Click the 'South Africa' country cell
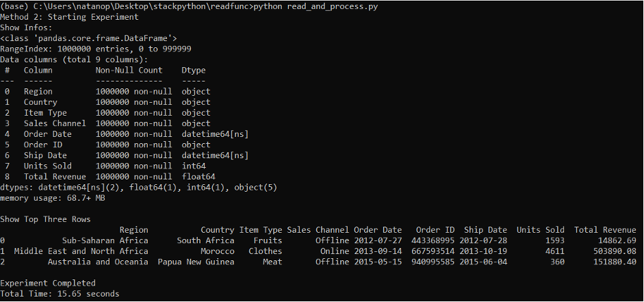The image size is (644, 302). (206, 241)
